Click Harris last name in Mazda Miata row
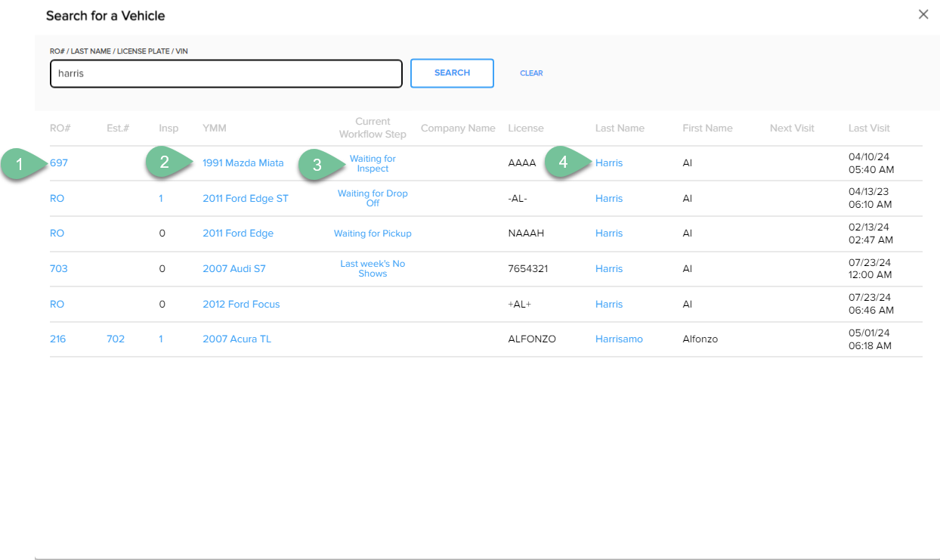940x560 pixels. tap(609, 163)
